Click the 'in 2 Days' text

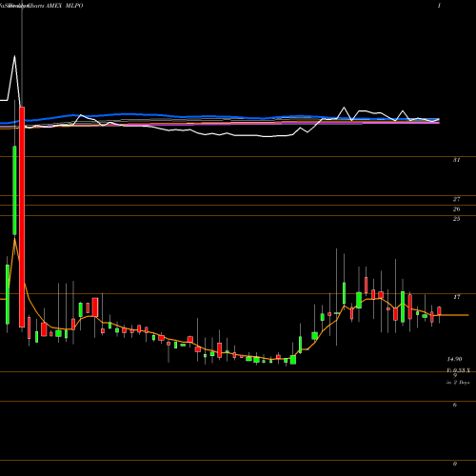click(x=458, y=383)
